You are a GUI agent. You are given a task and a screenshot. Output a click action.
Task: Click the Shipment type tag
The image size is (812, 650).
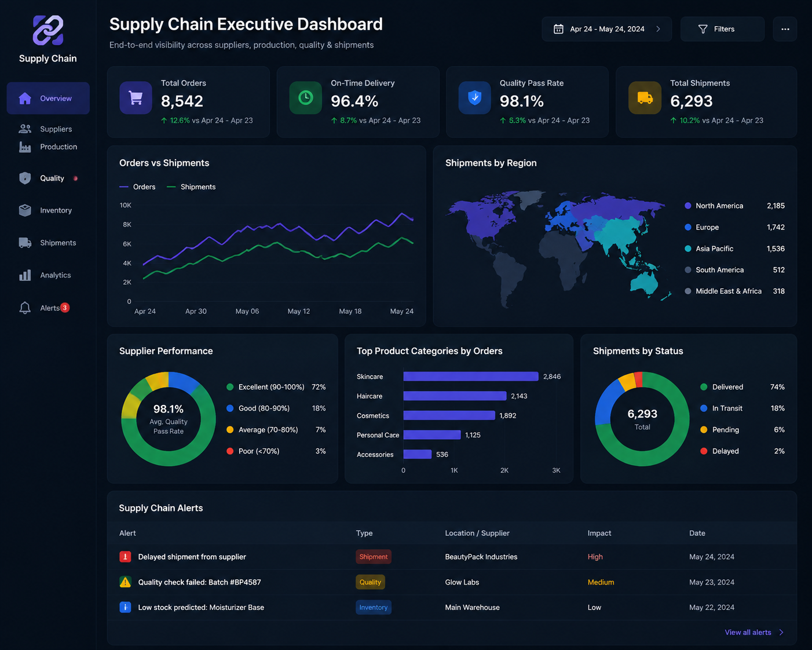pos(374,557)
